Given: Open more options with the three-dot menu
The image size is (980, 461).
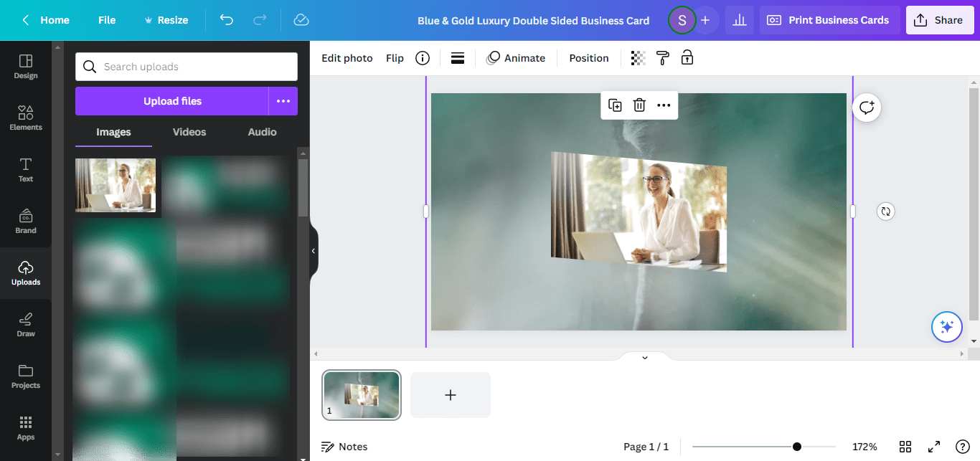Looking at the screenshot, I should (x=663, y=105).
